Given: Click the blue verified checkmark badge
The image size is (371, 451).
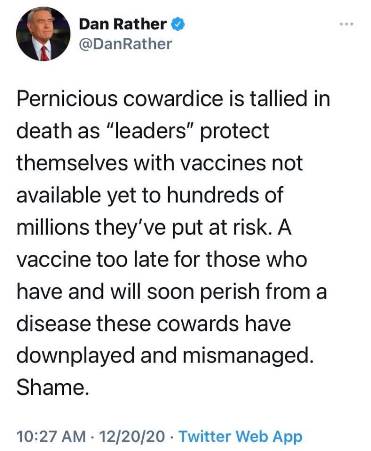Looking at the screenshot, I should tap(178, 24).
